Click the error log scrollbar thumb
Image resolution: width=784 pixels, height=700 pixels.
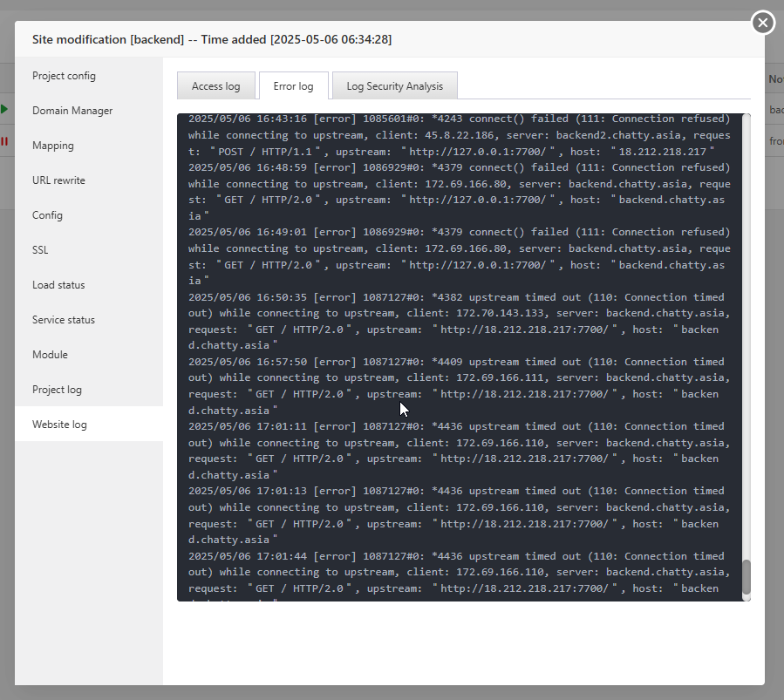(746, 577)
